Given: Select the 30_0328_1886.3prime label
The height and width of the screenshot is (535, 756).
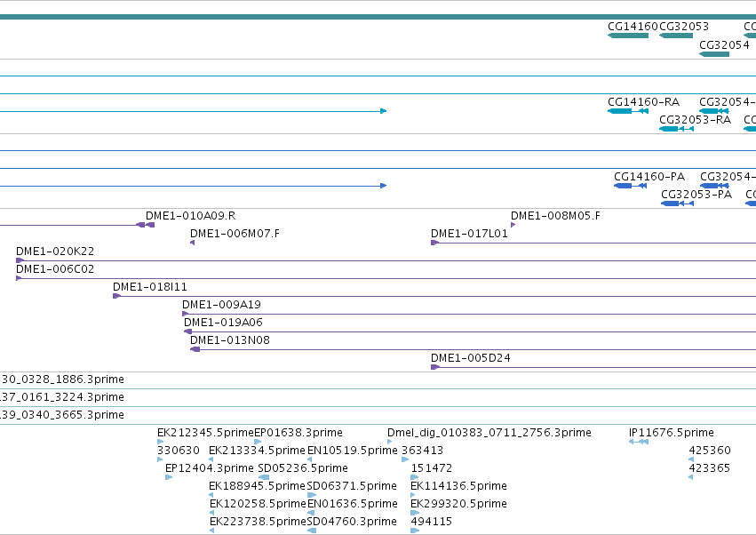Looking at the screenshot, I should coord(62,379).
